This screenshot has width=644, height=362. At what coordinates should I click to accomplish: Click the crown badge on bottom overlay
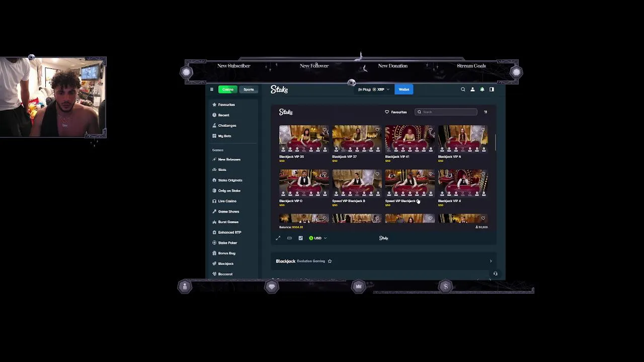click(358, 287)
